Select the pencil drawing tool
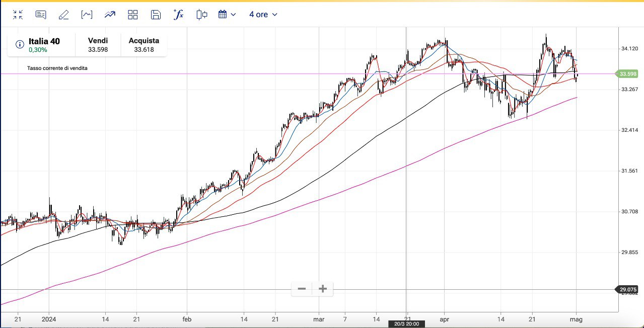 (x=63, y=15)
